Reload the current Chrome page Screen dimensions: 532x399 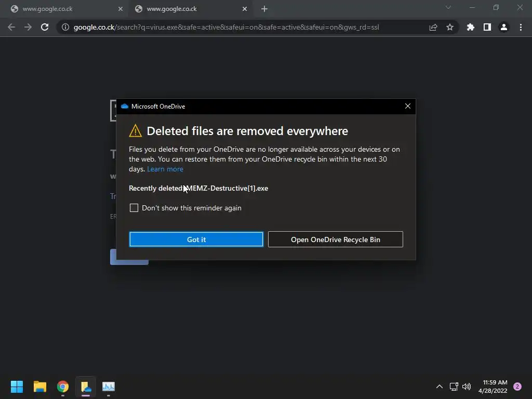45,27
